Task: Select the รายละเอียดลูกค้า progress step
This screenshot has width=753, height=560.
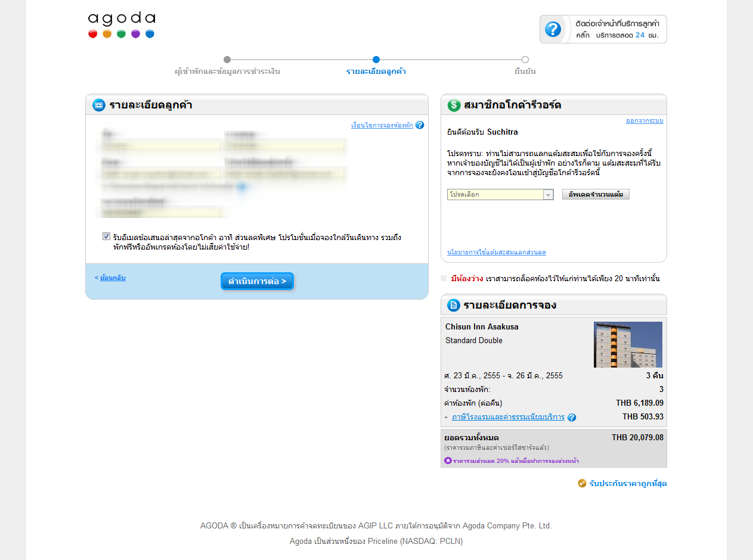Action: pos(376,66)
